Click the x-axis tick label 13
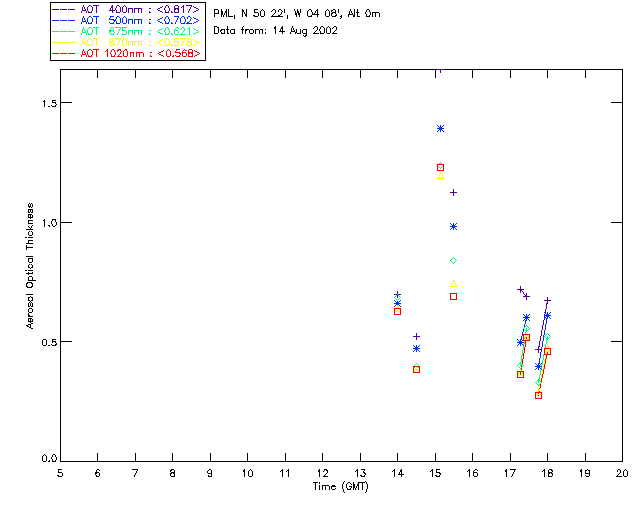 point(360,473)
